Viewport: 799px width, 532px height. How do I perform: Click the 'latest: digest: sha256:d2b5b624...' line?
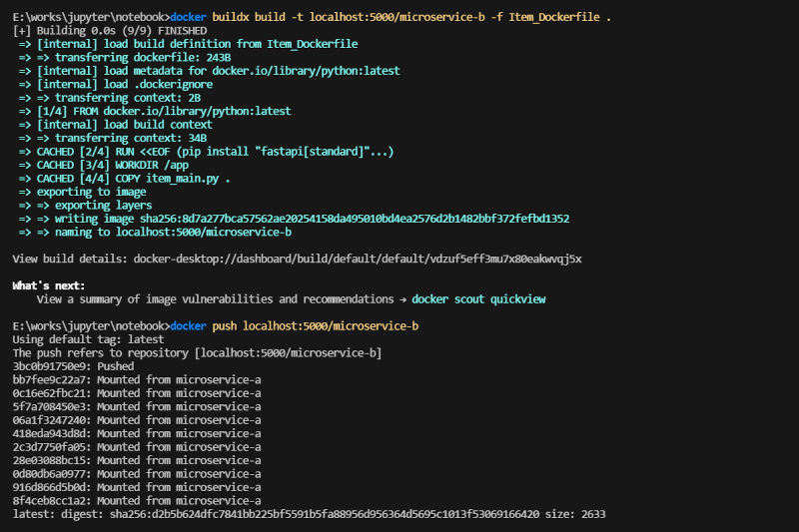click(x=309, y=514)
